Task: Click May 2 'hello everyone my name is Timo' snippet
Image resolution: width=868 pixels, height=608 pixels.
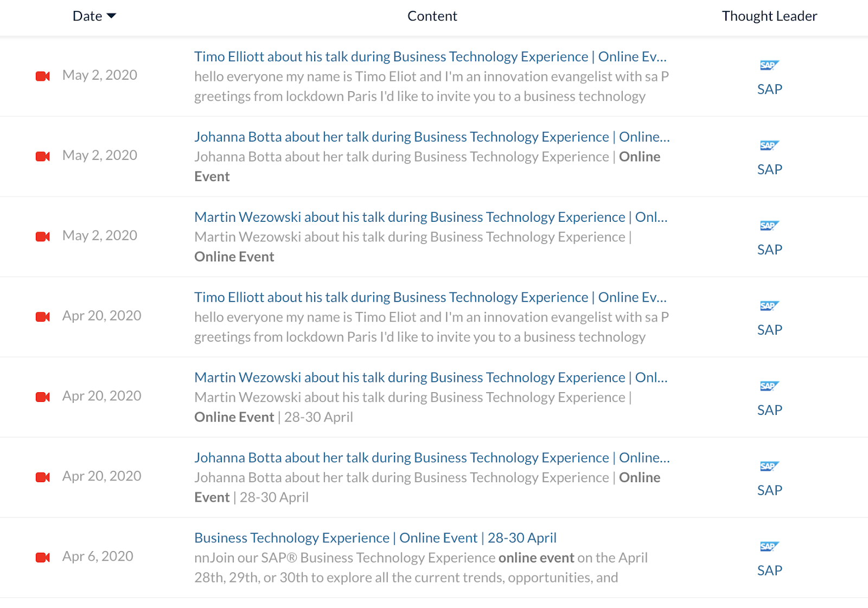Action: coord(432,86)
